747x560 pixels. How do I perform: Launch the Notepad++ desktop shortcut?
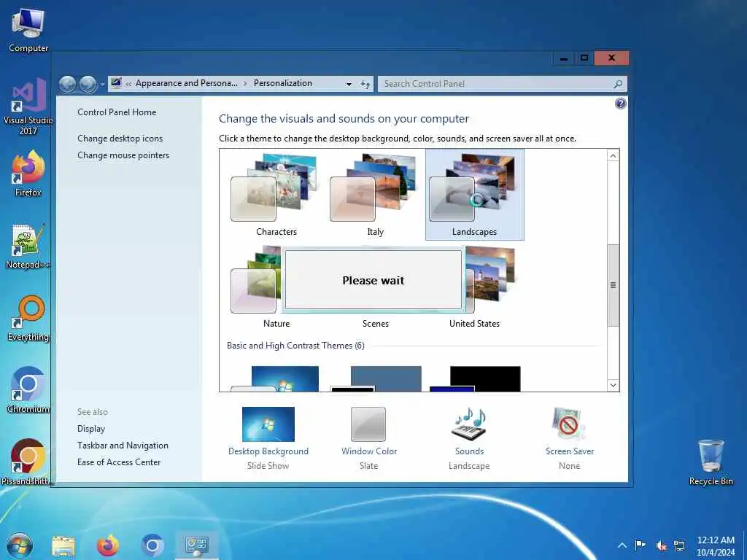[x=28, y=246]
